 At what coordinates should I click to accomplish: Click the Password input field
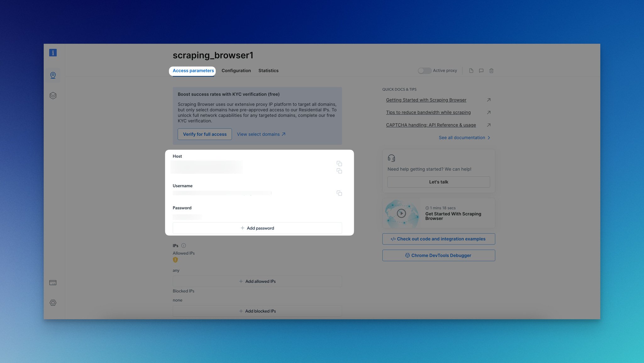[187, 217]
